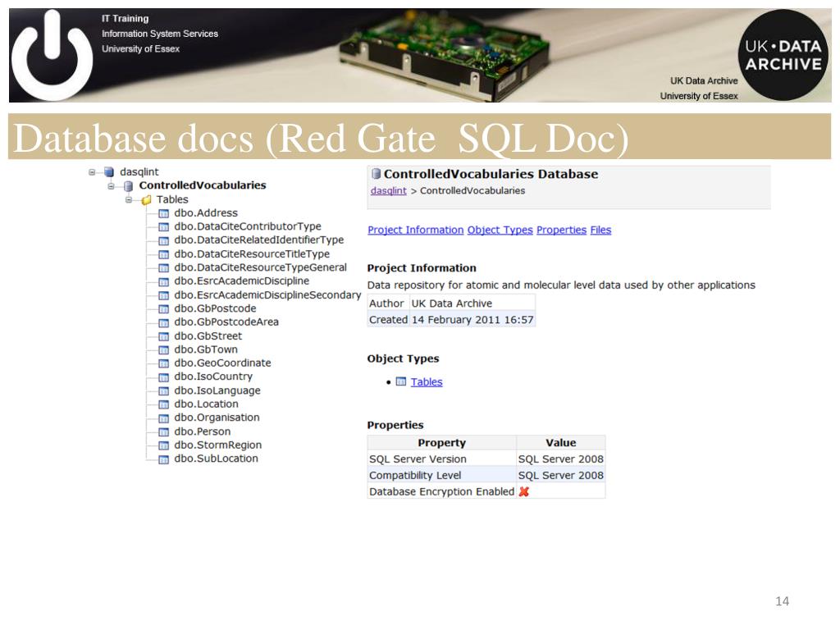
Task: Collapse the ControlledVocabularies tree node
Action: [111, 186]
